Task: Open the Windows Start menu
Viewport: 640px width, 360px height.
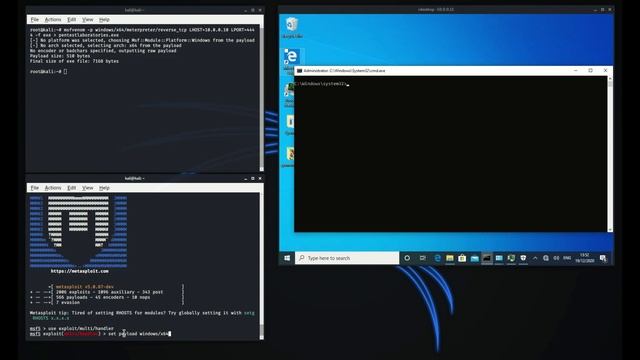Action: [x=287, y=258]
